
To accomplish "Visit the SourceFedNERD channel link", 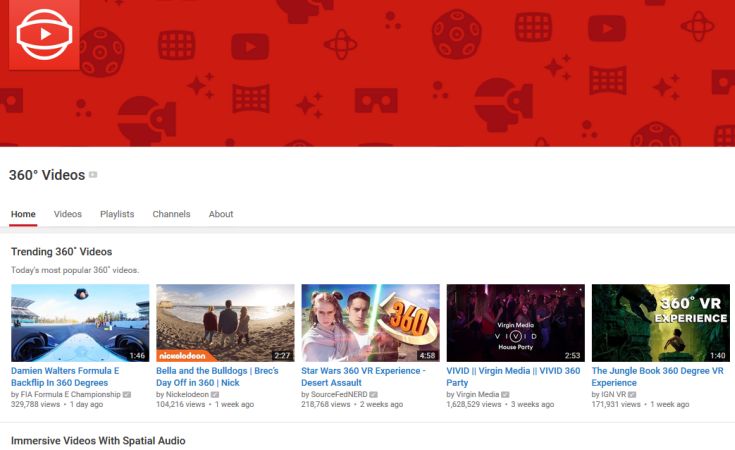I will coord(339,395).
